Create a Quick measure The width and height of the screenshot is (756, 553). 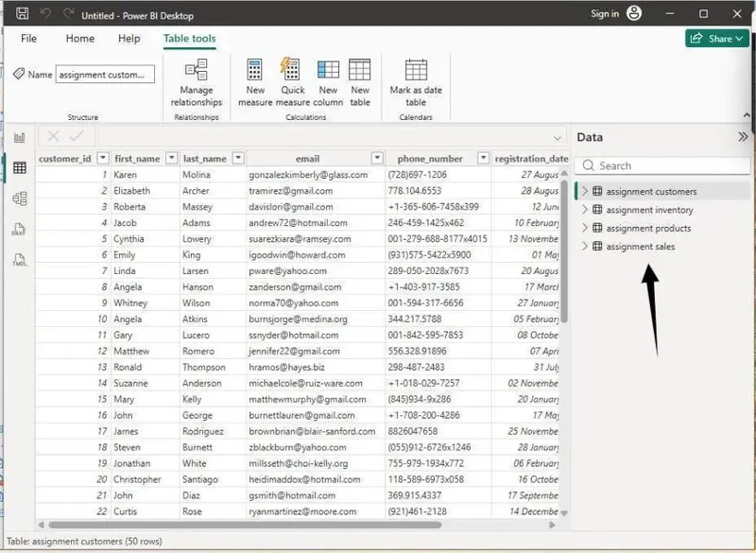click(292, 83)
